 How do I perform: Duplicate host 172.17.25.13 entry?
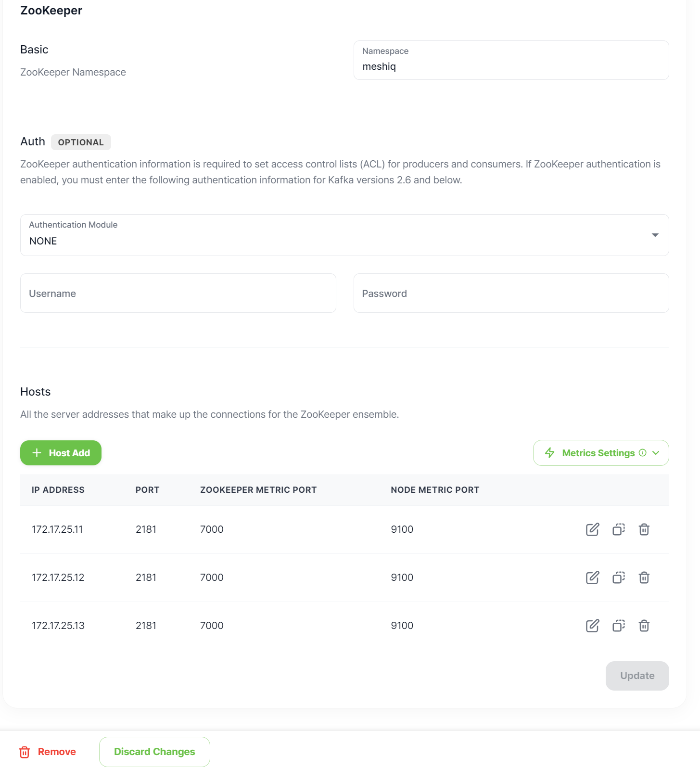[x=618, y=626]
